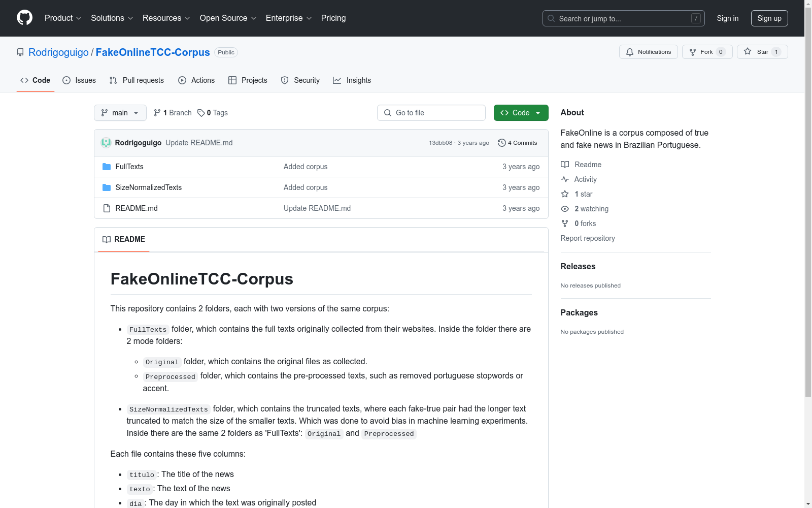View the 1 star stargazers link
This screenshot has width=812, height=508.
[x=577, y=194]
